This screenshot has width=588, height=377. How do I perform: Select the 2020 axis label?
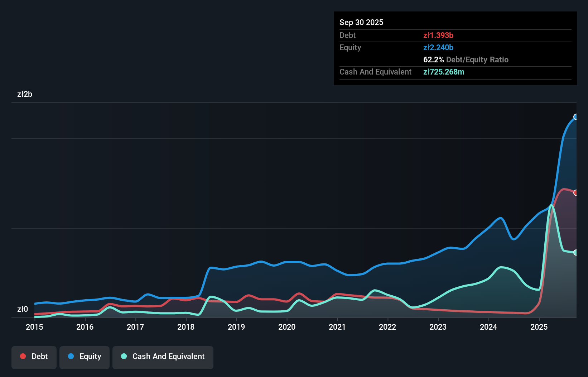point(287,327)
